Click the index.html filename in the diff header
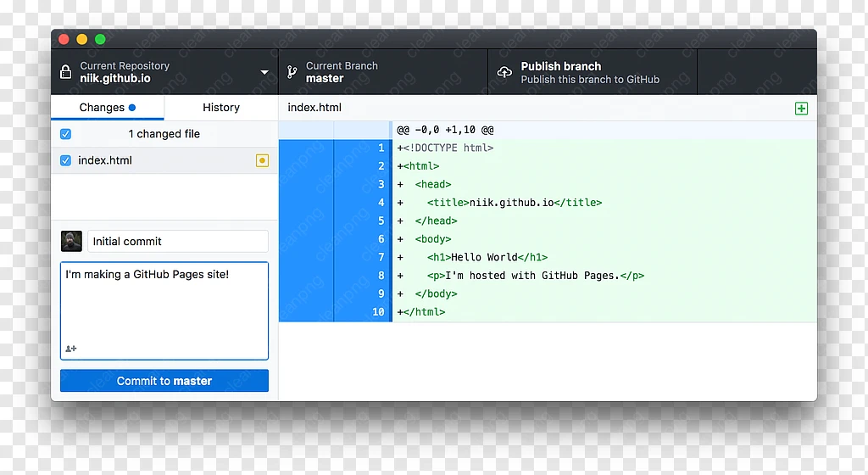This screenshot has width=868, height=475. coord(314,108)
